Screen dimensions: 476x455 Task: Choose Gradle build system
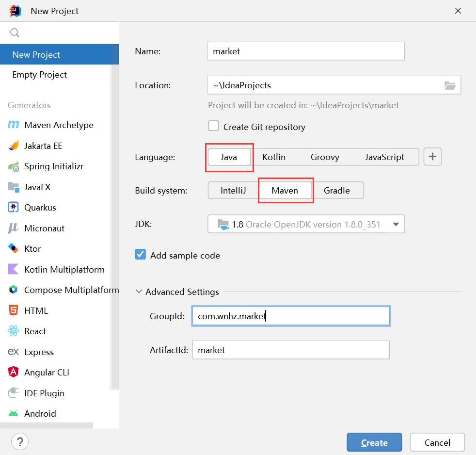point(337,191)
